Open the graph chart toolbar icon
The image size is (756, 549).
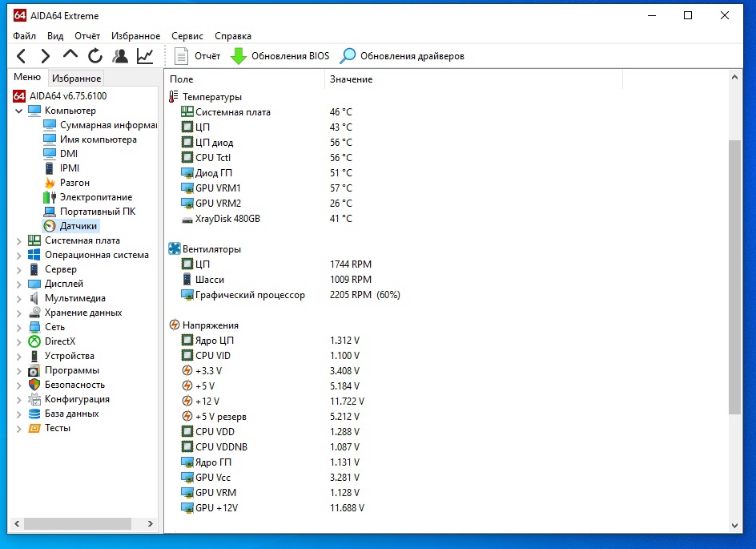[x=145, y=56]
